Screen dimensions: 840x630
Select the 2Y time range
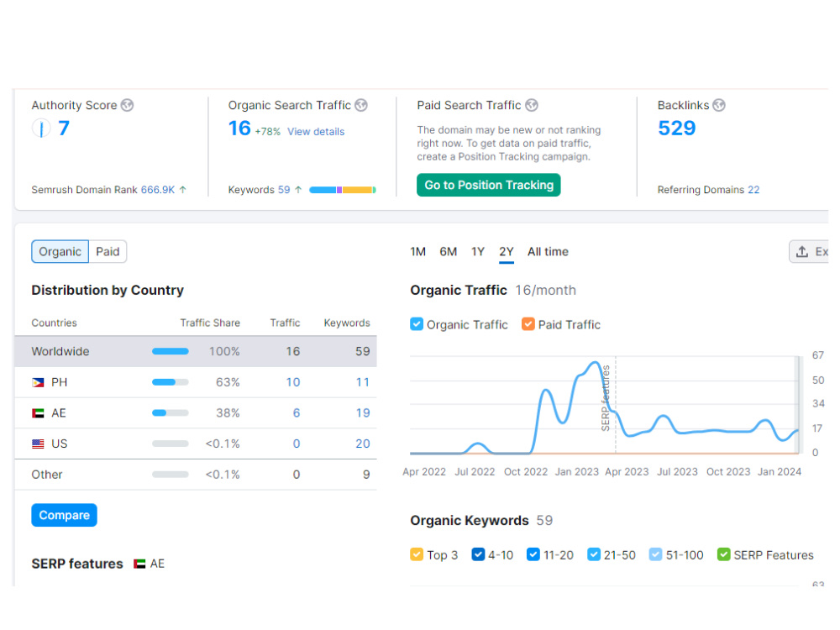tap(507, 252)
